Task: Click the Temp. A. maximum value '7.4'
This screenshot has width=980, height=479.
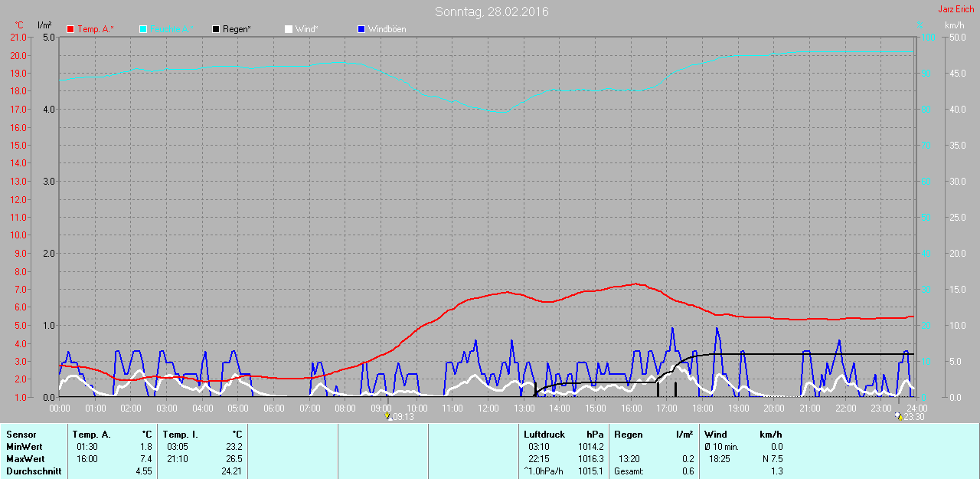Action: (x=145, y=459)
